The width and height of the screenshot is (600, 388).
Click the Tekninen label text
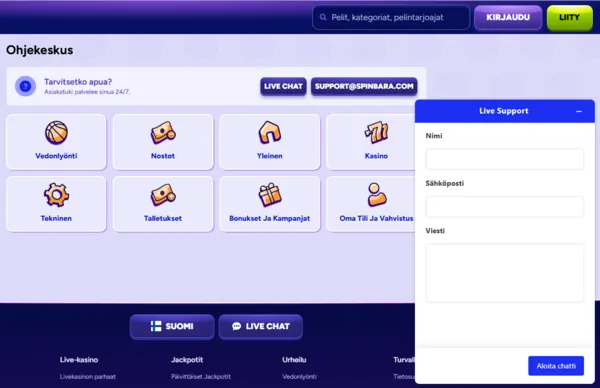point(56,218)
